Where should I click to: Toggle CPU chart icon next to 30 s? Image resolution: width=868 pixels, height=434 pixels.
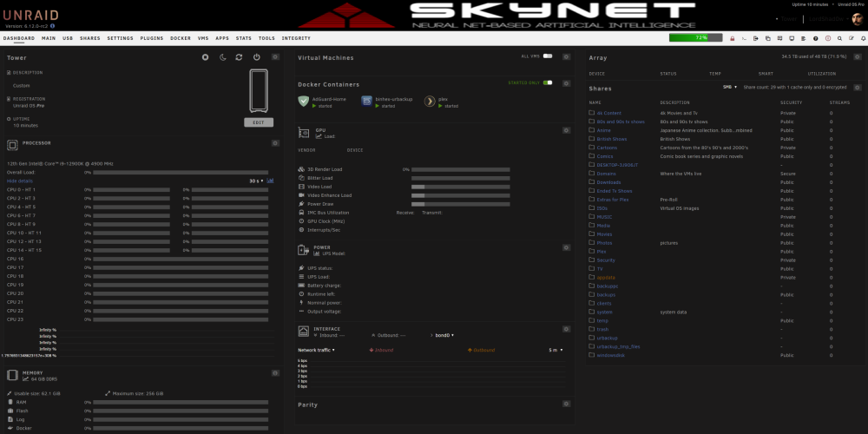pos(270,181)
